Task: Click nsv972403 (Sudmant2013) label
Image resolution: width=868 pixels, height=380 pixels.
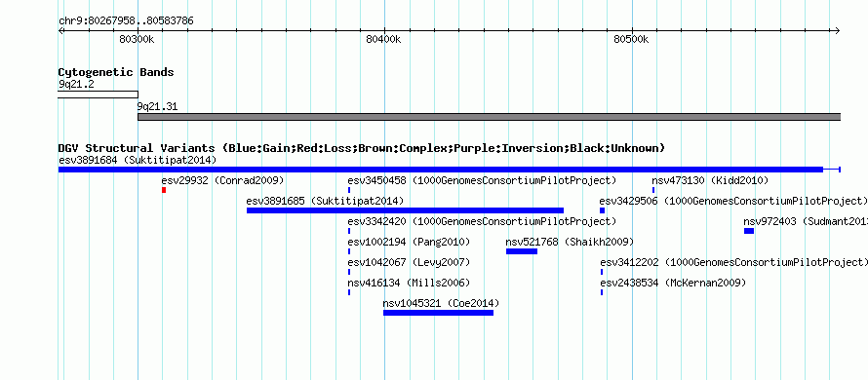Action: [806, 222]
